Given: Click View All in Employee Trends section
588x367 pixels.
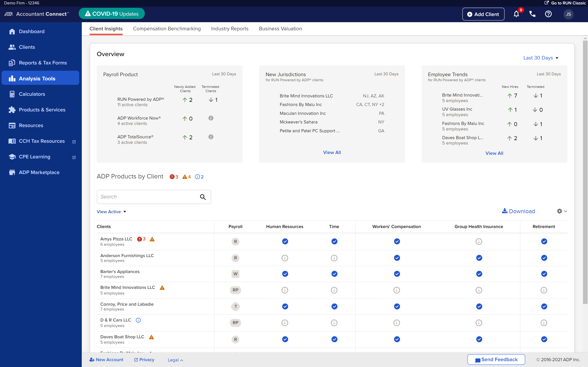Looking at the screenshot, I should (x=494, y=153).
